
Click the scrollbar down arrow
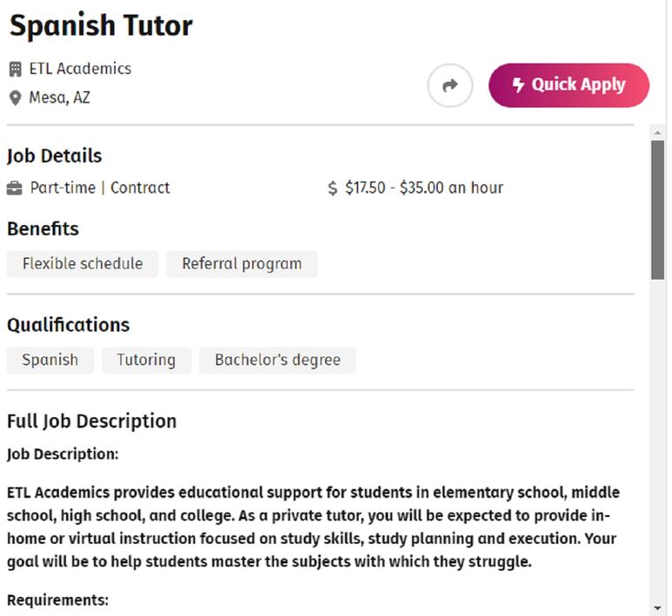[x=657, y=607]
